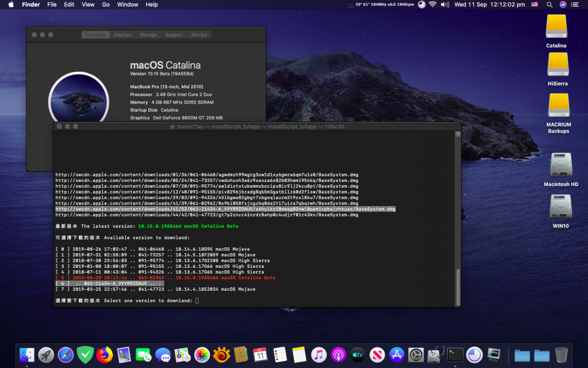The height and width of the screenshot is (368, 588).
Task: Open Mail stamp icon in Dock
Action: 124,354
